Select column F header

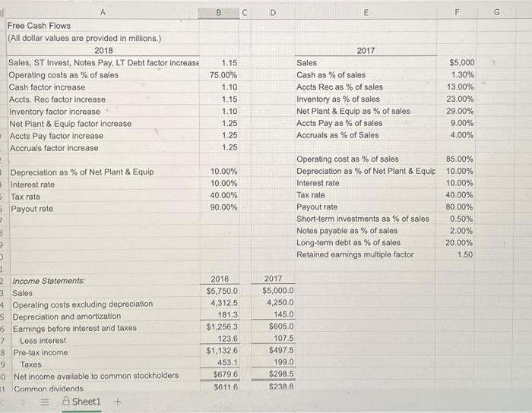tap(457, 13)
